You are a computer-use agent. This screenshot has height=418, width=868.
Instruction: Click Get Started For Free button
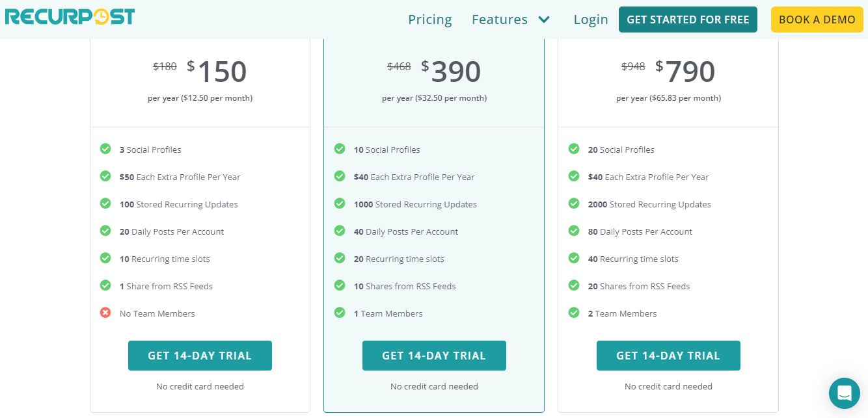coord(688,20)
